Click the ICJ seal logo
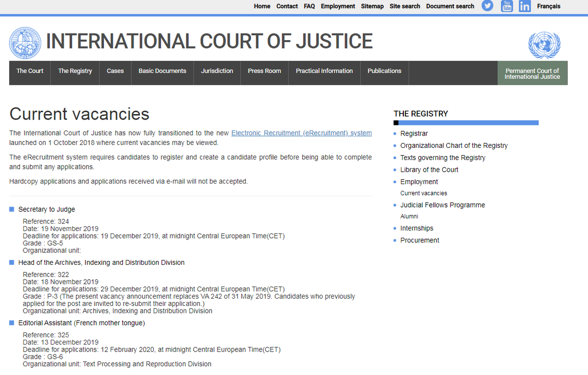Image resolution: width=588 pixels, height=375 pixels. (x=24, y=43)
